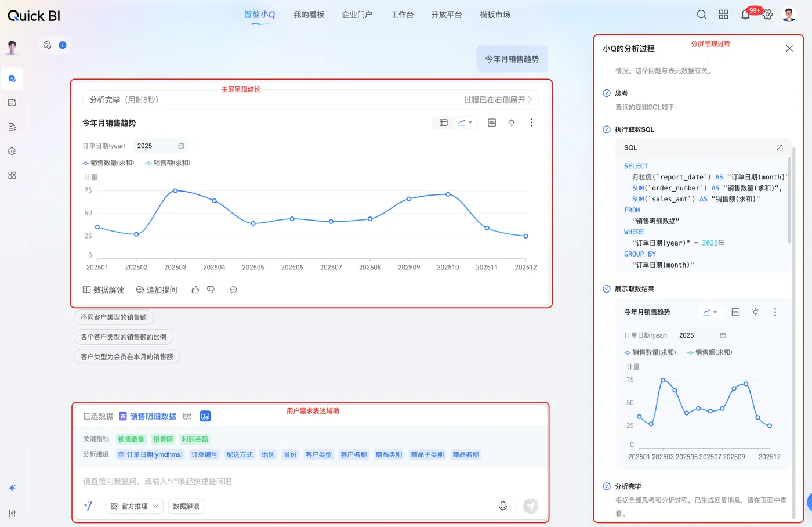Click the blue dataset field config icon
The width and height of the screenshot is (812, 527).
pos(205,416)
